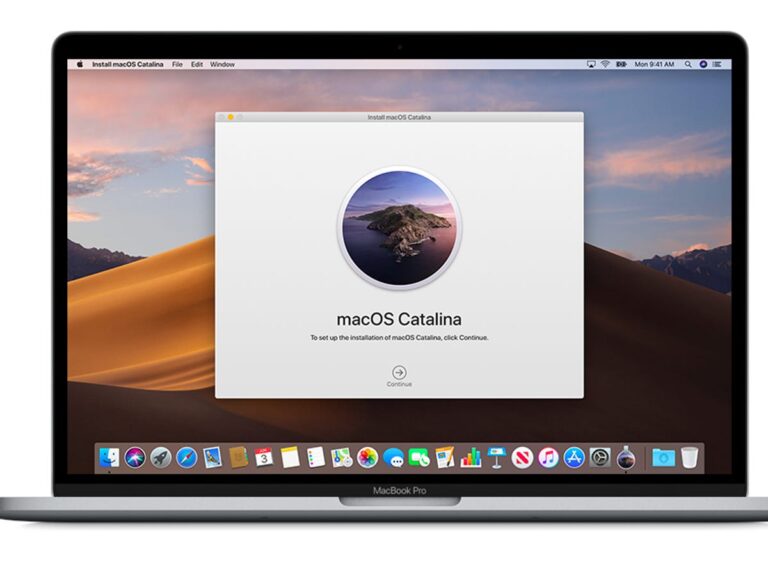Click the macOS Catalina heading text
The image size is (768, 576).
click(x=399, y=319)
